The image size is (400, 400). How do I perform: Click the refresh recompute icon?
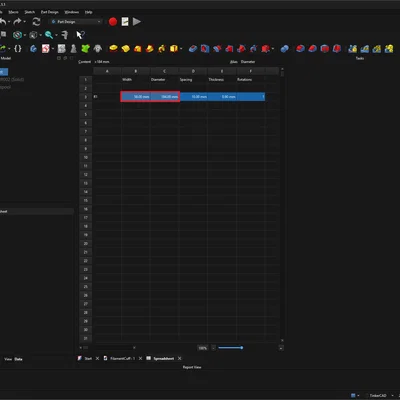pos(36,22)
